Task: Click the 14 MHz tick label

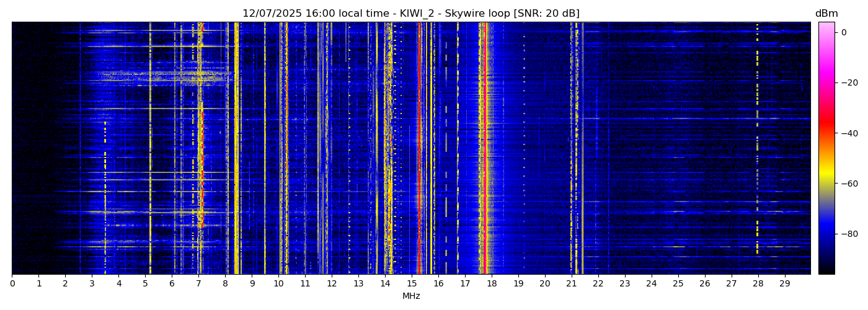Action: click(x=385, y=284)
